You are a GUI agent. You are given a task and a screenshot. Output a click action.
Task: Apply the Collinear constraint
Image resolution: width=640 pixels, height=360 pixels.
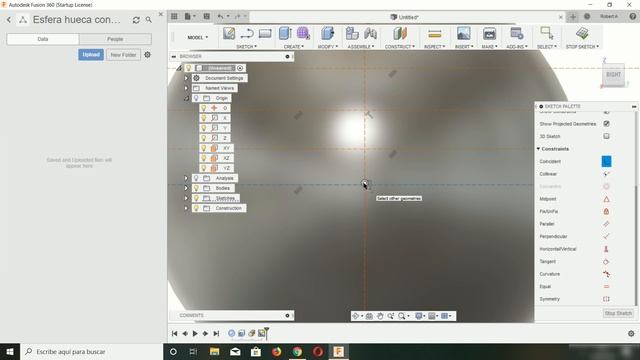pos(606,174)
